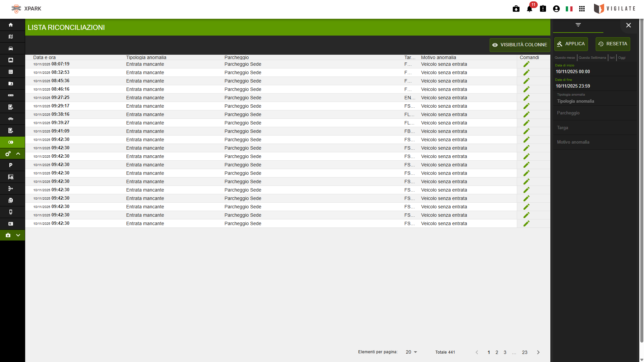Open the side-view car icon in sidebar
This screenshot has height=362, width=644.
coord(11,119)
